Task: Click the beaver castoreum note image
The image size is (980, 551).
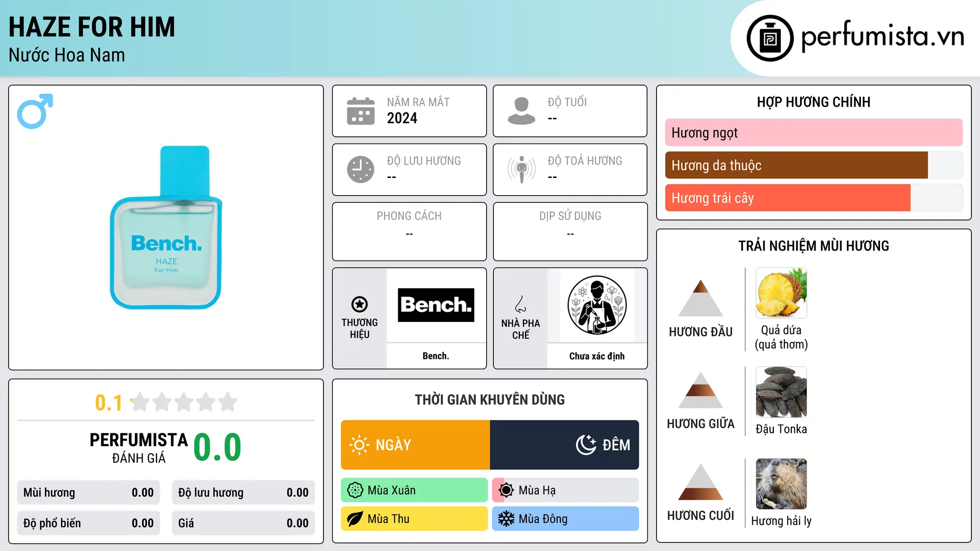Action: point(781,484)
